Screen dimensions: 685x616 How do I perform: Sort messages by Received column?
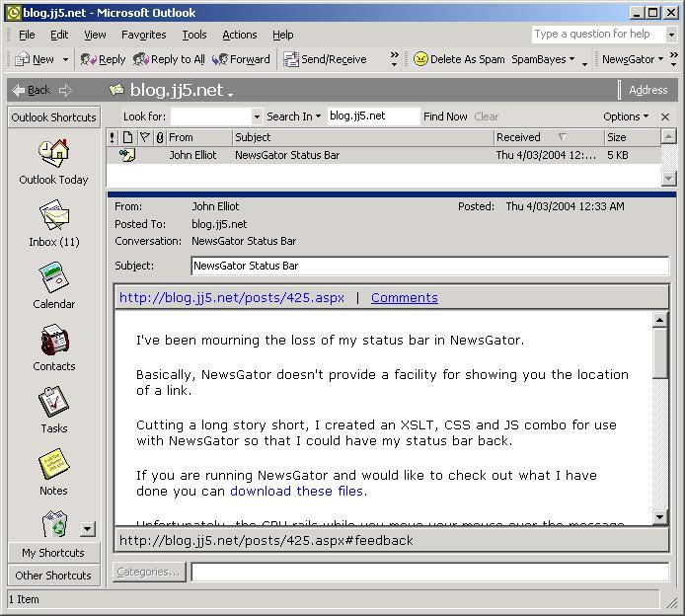549,137
